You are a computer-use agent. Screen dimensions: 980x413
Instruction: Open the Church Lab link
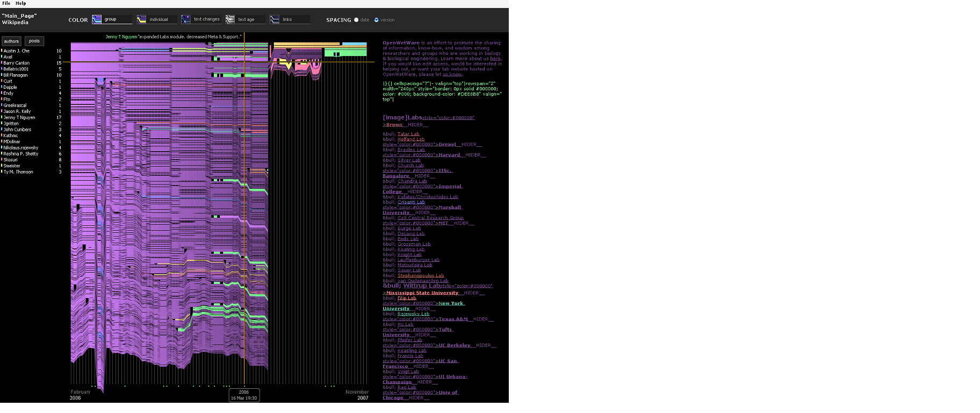tap(410, 166)
